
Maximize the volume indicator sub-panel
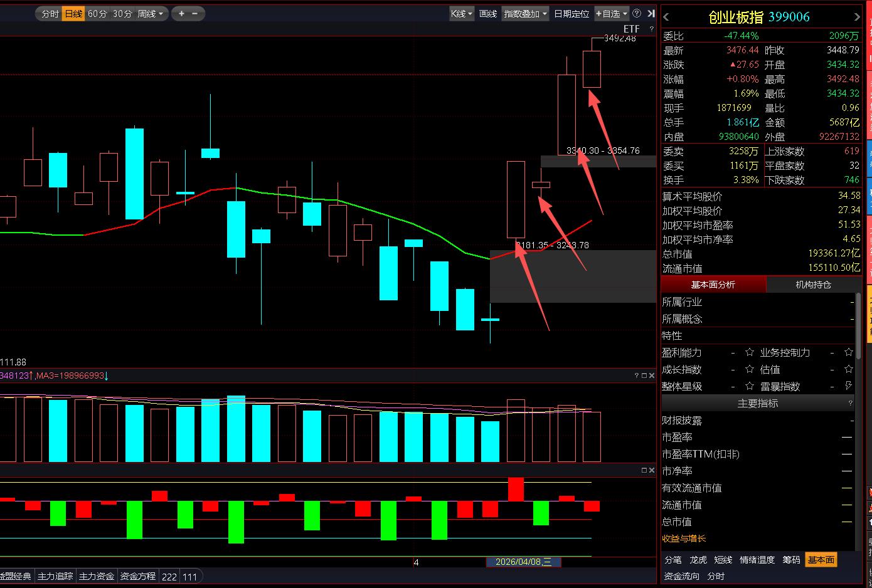click(644, 375)
